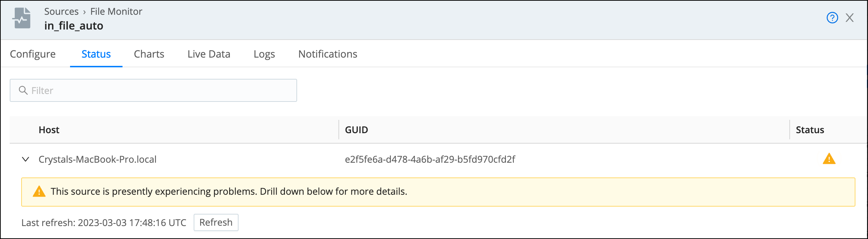The width and height of the screenshot is (868, 239).
Task: Go to the Live Data tab
Action: coord(209,54)
